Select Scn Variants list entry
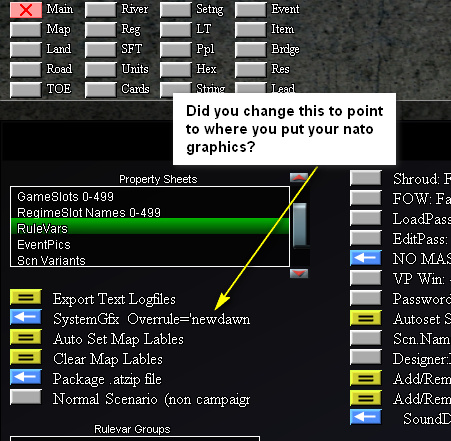Viewport: 451px width, 441px height. pyautogui.click(x=150, y=260)
